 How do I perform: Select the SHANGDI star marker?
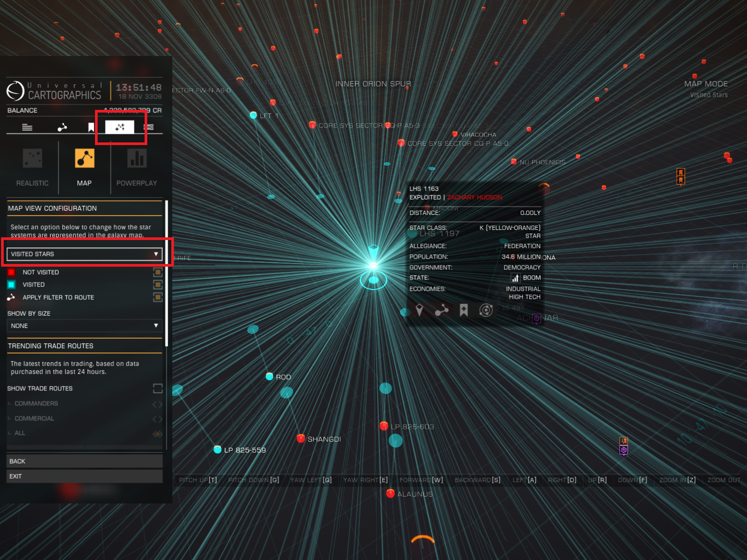click(x=301, y=438)
